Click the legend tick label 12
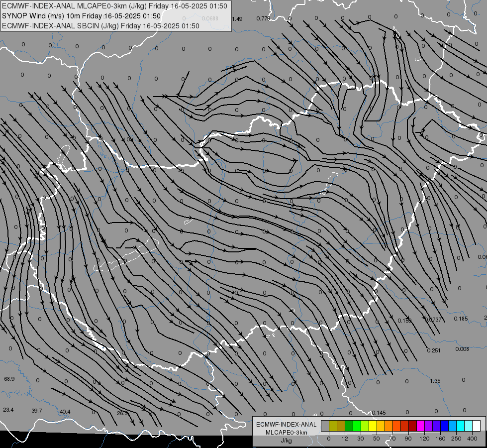487x448 pixels. coord(344,439)
